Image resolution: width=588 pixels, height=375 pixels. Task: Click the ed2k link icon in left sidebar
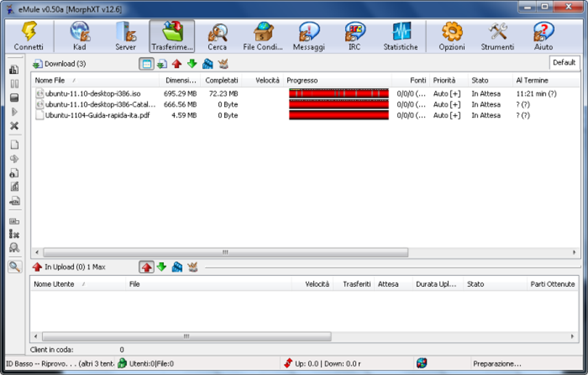(14, 201)
